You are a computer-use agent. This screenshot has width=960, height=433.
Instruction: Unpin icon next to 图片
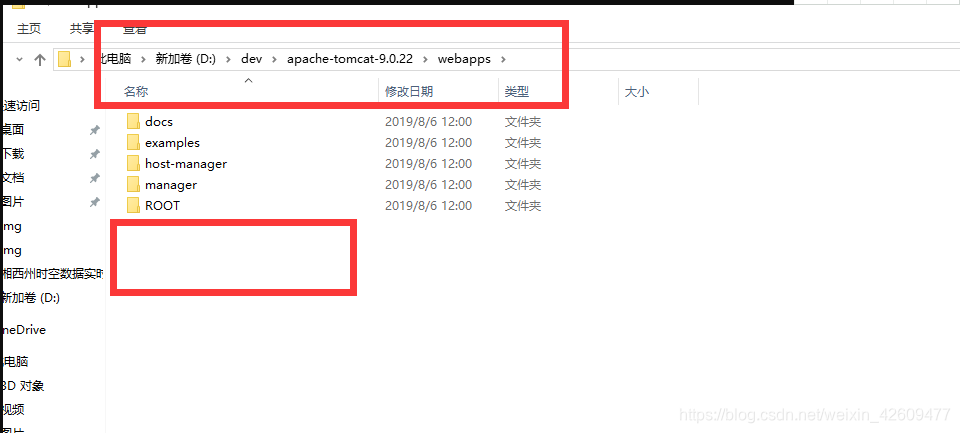(94, 201)
